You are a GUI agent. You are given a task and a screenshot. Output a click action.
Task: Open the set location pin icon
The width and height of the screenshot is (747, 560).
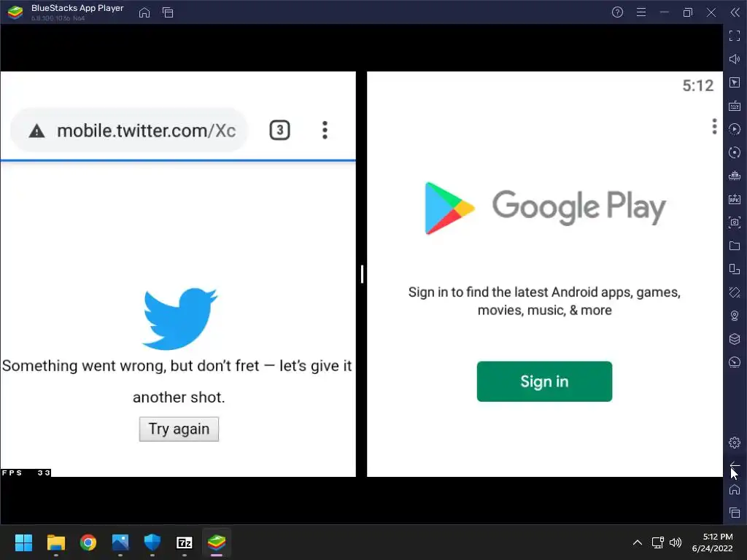(735, 316)
